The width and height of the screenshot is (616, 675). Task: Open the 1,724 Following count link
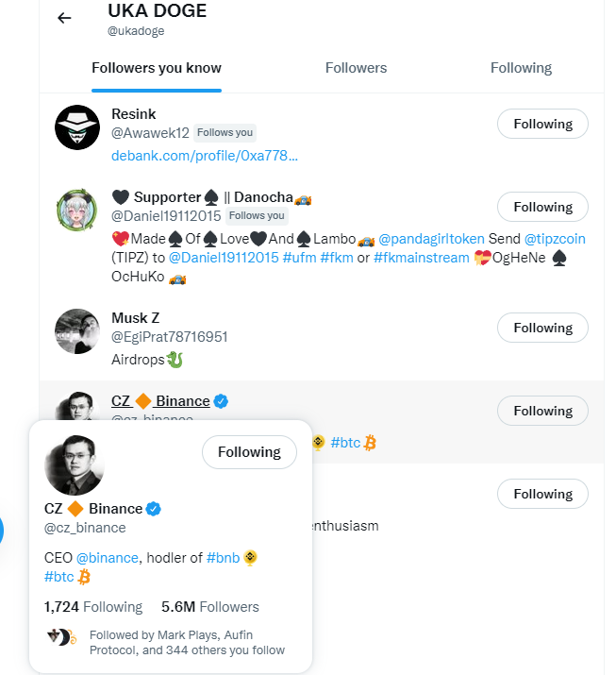93,607
